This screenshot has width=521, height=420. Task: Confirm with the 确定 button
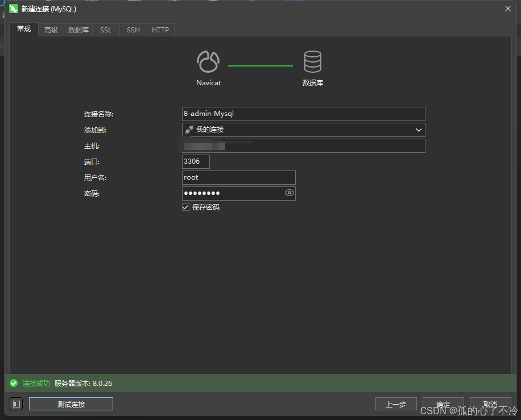443,404
